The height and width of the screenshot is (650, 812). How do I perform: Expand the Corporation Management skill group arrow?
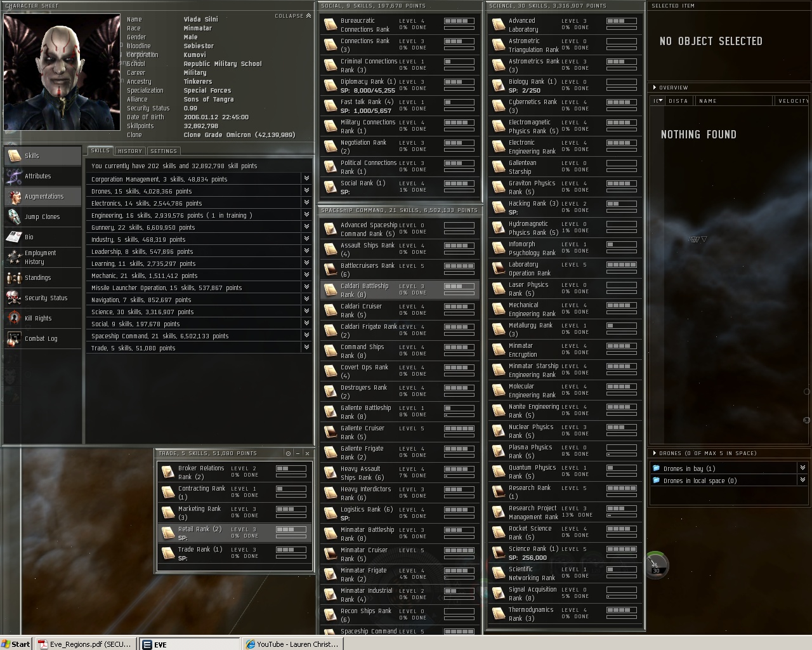(306, 179)
